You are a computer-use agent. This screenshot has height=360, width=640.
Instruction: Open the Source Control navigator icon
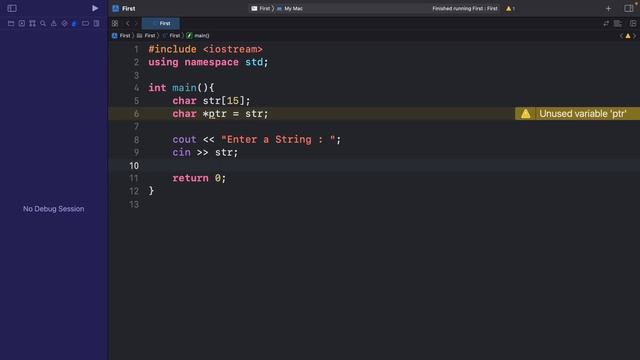coord(22,24)
